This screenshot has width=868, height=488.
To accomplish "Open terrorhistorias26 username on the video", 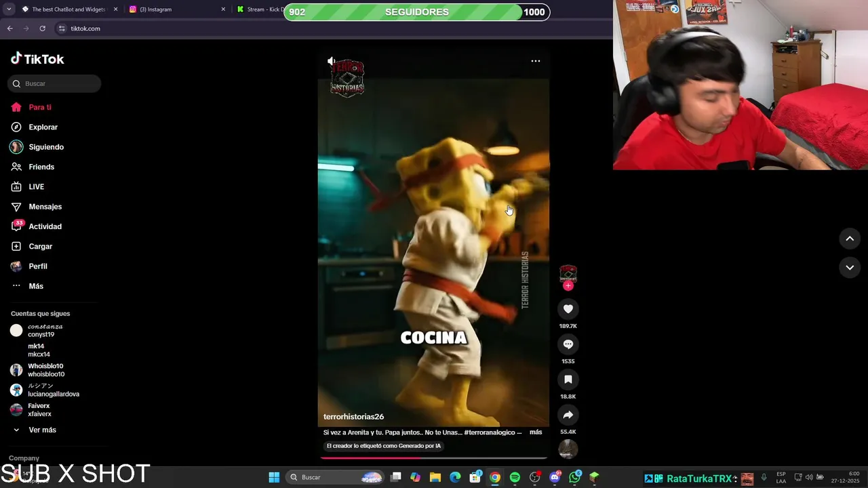I will pos(353,417).
